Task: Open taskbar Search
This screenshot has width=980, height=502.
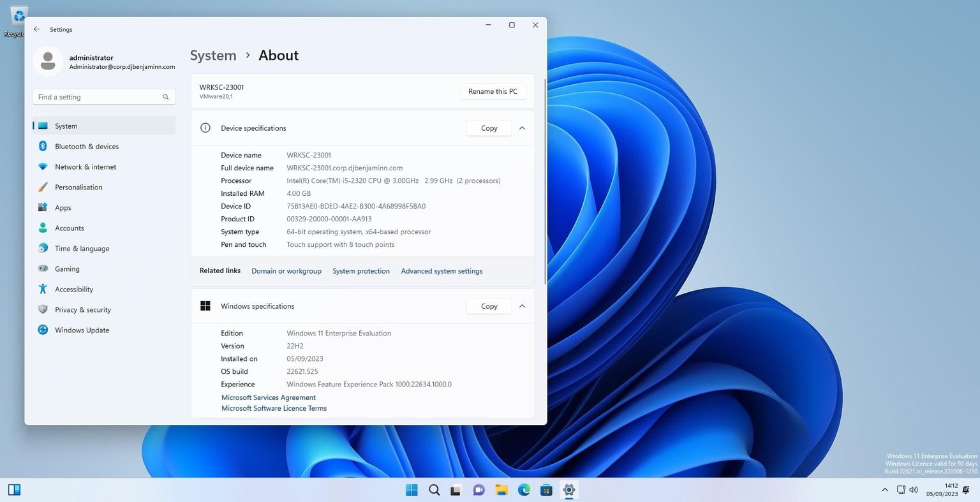Action: tap(434, 490)
